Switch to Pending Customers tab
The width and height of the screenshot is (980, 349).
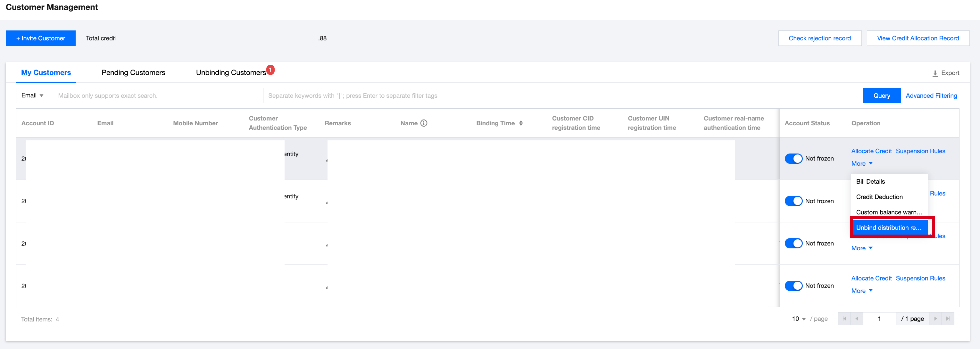(133, 73)
